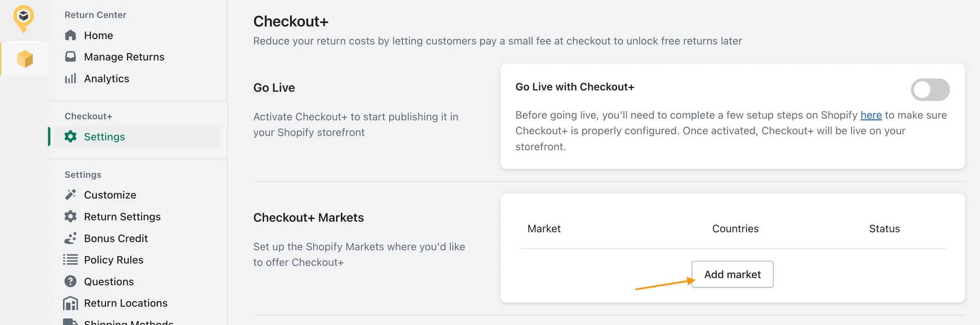
Task: Click the Manage Returns inbox icon
Action: pos(70,57)
